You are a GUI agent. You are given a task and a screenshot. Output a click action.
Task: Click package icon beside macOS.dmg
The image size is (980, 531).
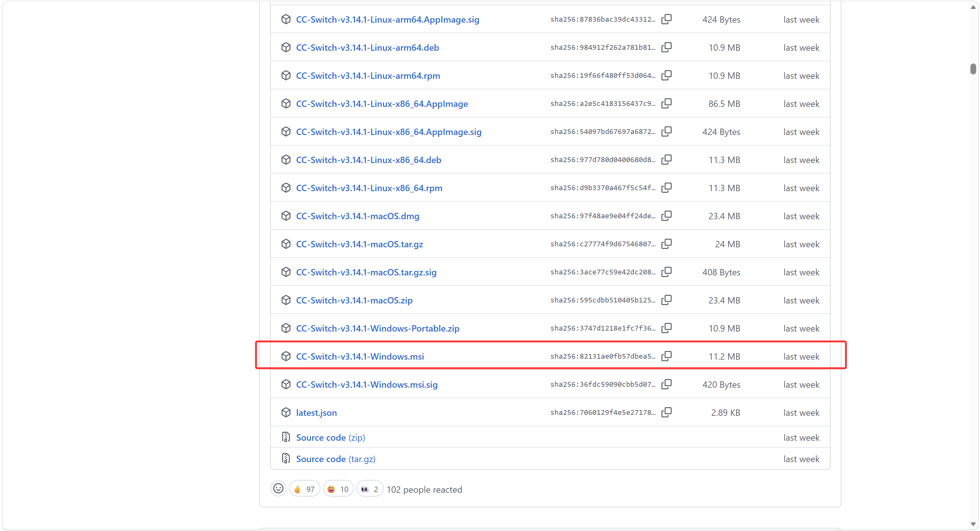286,216
